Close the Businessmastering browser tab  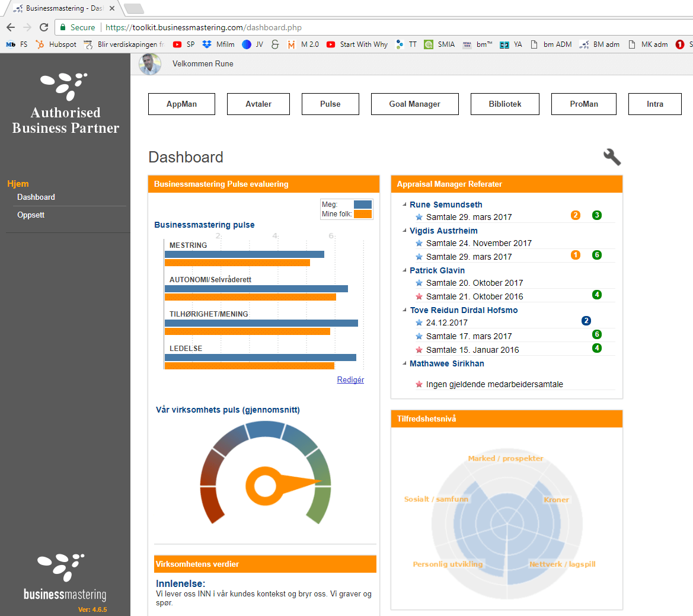pyautogui.click(x=112, y=8)
